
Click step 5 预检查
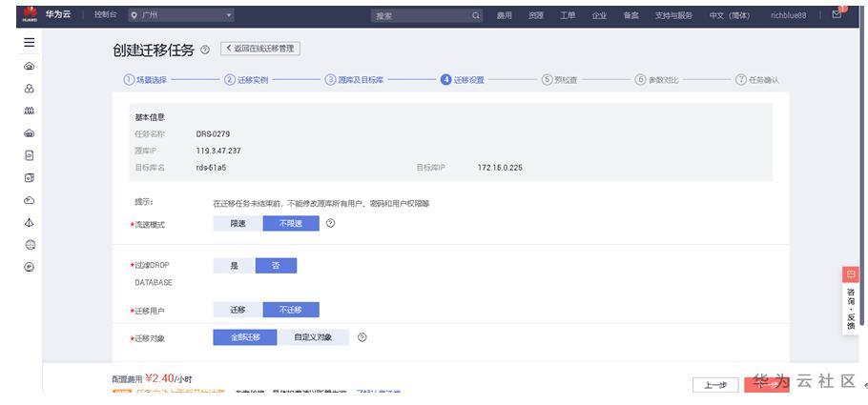tap(560, 80)
